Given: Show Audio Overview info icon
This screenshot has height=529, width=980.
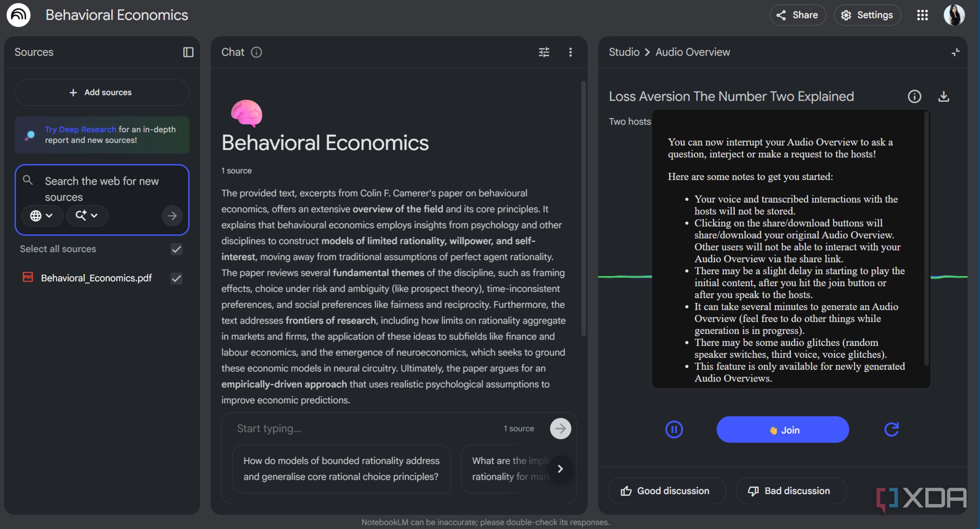Looking at the screenshot, I should point(914,97).
